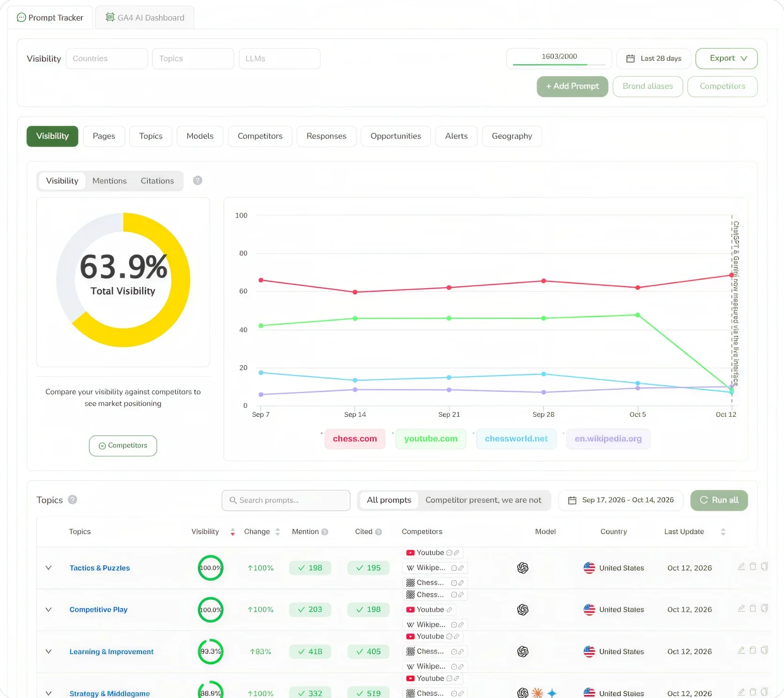The image size is (784, 698).
Task: Click the GA4 AI Dashboard chip icon
Action: point(110,17)
